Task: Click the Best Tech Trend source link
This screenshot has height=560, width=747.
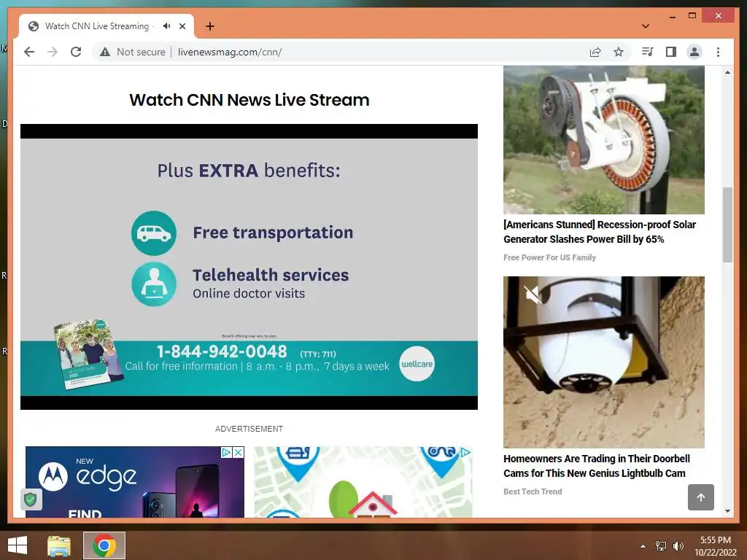Action: tap(533, 491)
